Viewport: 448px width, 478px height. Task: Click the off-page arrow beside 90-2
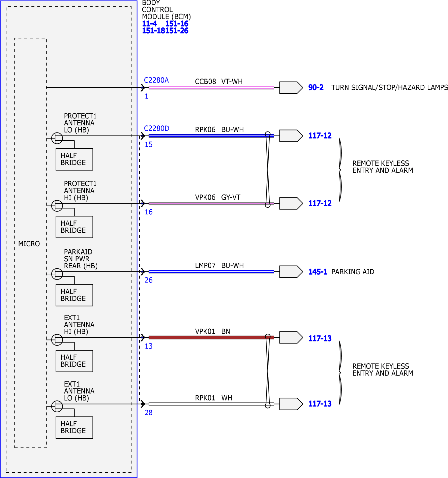click(x=291, y=88)
